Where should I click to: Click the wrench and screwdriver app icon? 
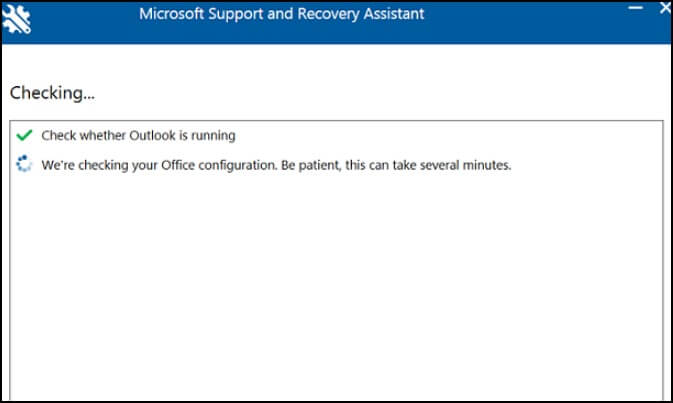click(x=16, y=19)
